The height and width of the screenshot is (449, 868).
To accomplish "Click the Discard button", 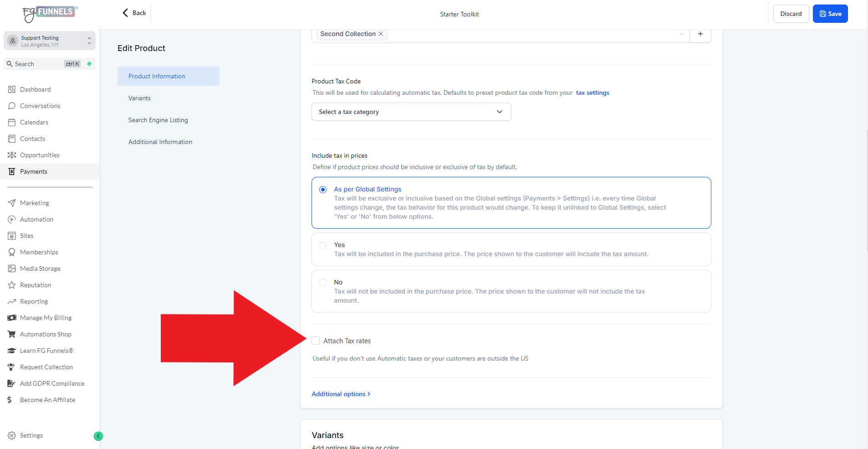I will (x=791, y=14).
